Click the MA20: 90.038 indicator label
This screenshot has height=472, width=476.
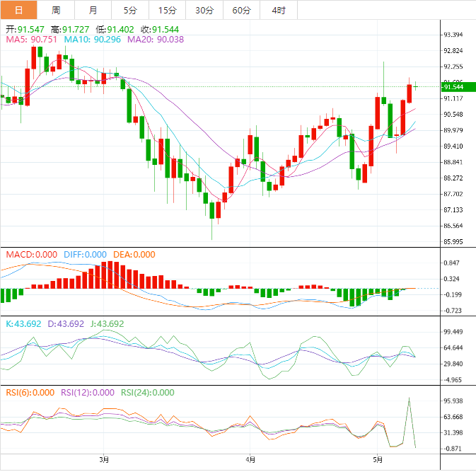point(156,40)
